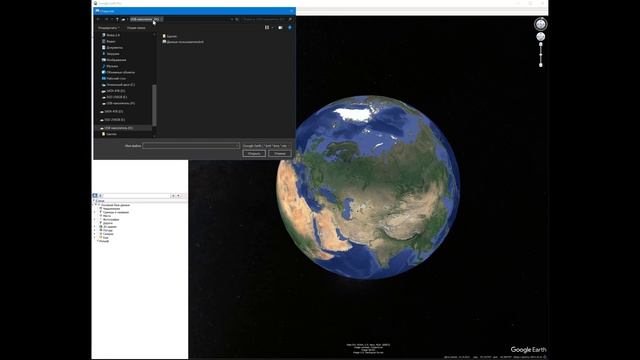Close the Open dialog window

291,11
